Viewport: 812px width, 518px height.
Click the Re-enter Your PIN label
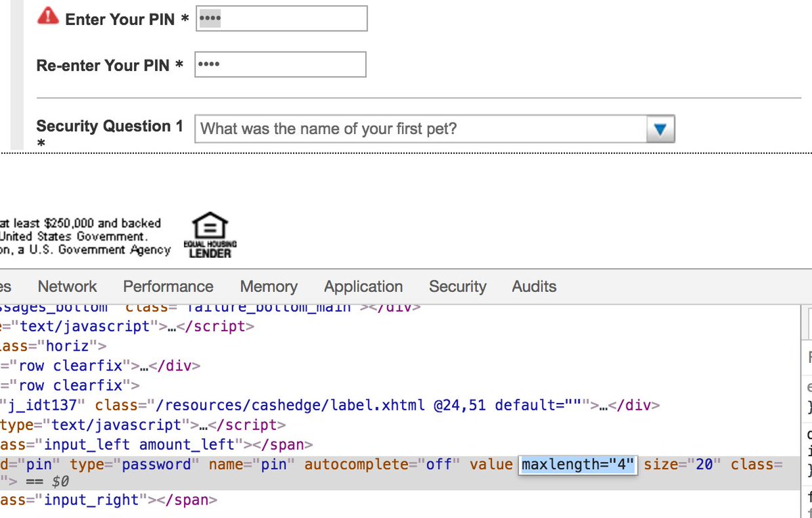[110, 66]
